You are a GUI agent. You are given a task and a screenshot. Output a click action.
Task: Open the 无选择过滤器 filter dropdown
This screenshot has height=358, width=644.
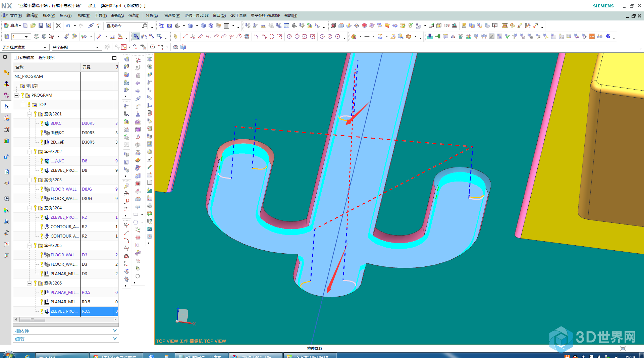[25, 47]
